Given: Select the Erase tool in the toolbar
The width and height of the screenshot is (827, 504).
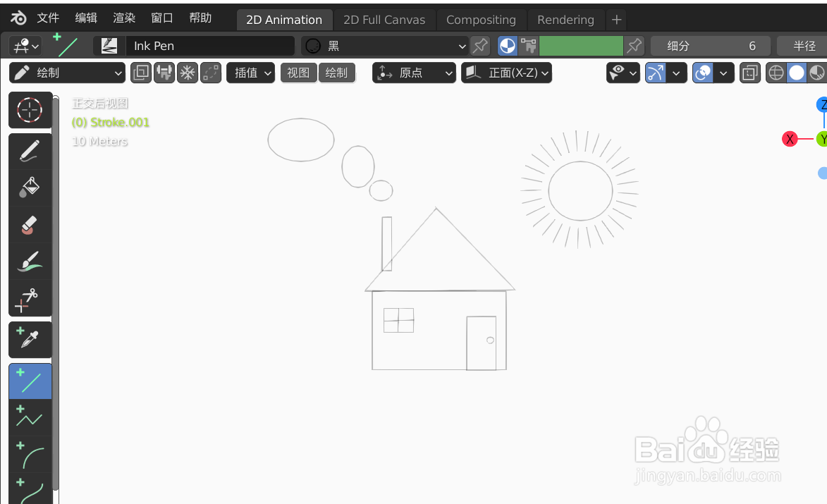Looking at the screenshot, I should (x=30, y=225).
